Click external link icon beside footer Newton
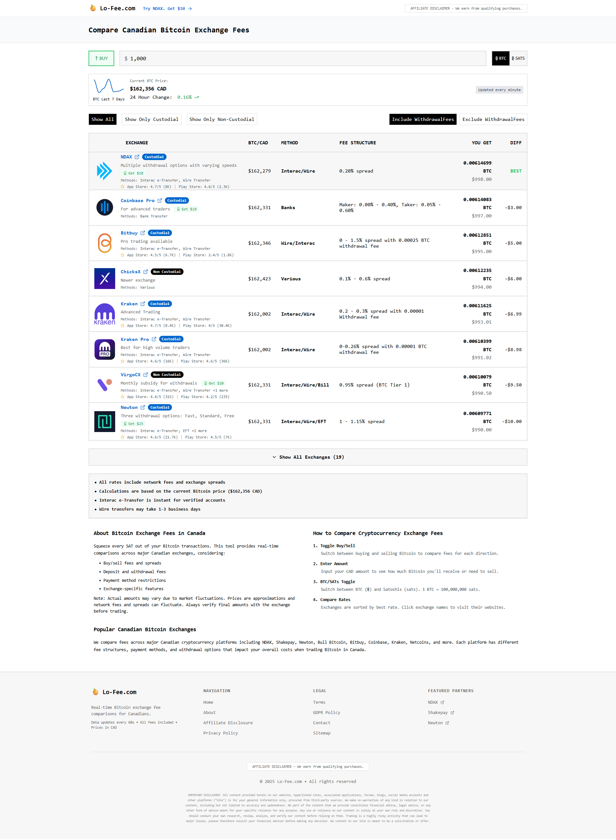This screenshot has height=840, width=616. [448, 723]
